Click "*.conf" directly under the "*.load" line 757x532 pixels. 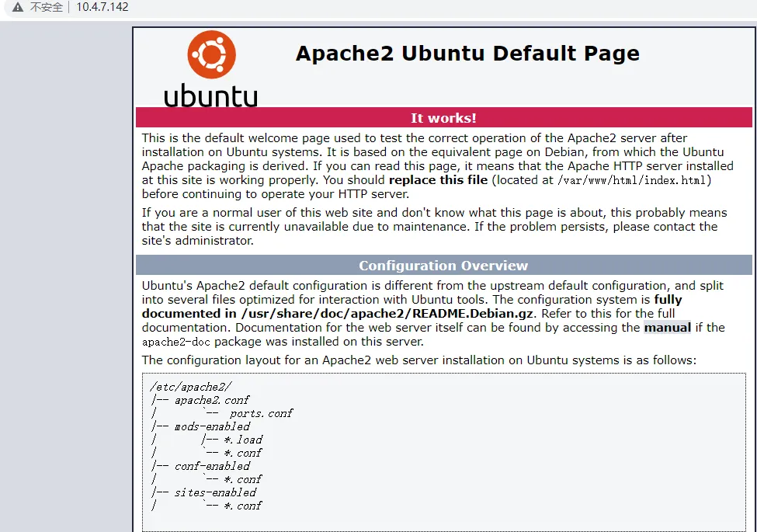243,454
